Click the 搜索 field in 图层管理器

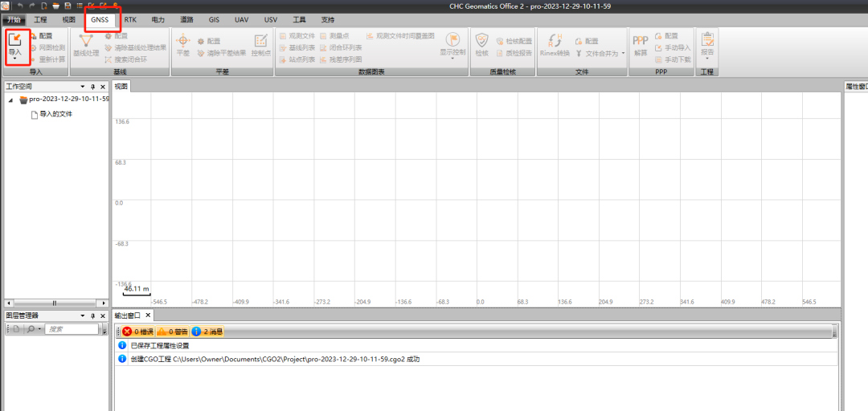click(72, 328)
